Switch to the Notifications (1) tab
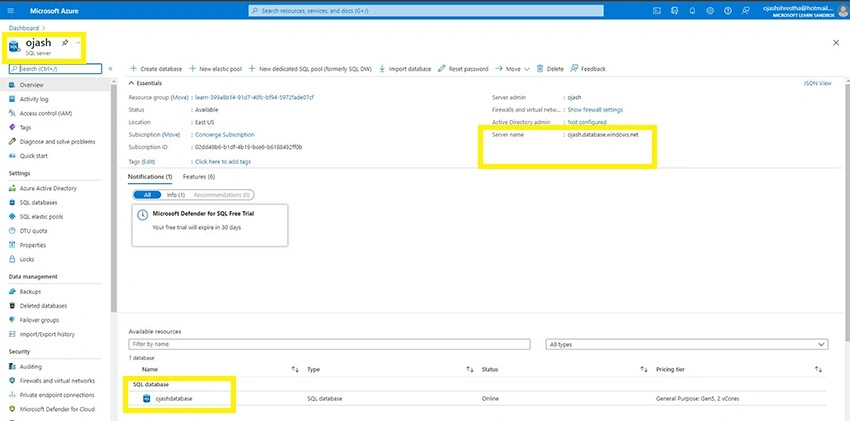Viewport: 850px width, 421px height. click(150, 177)
